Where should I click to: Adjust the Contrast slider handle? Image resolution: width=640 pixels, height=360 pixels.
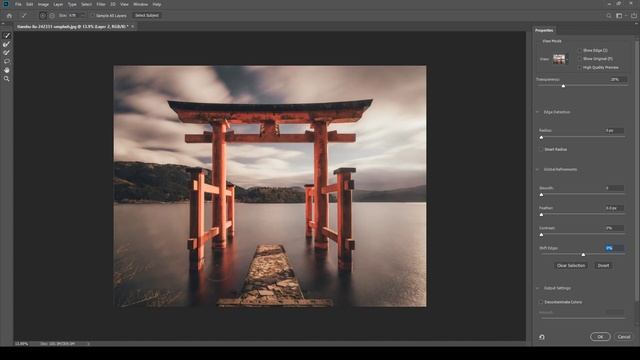[x=542, y=235]
